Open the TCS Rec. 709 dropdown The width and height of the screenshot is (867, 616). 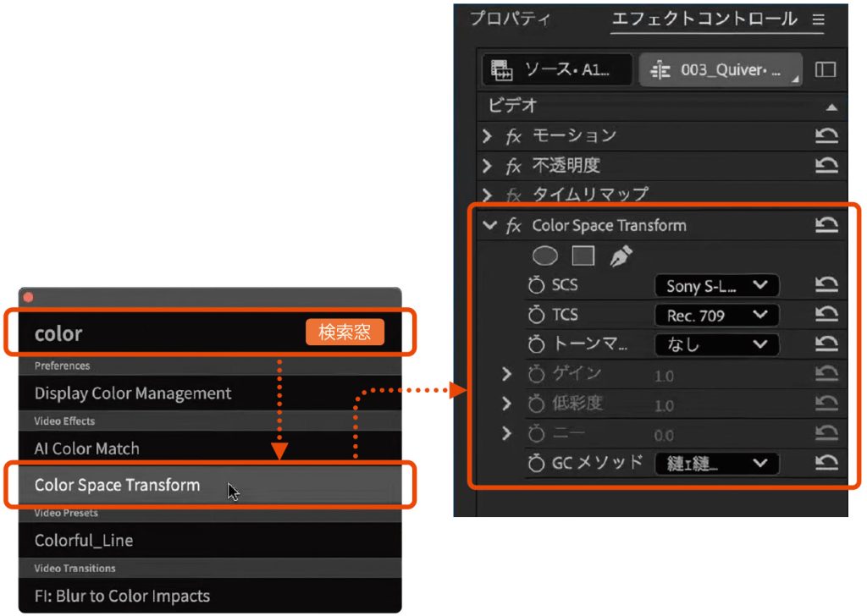coord(716,316)
